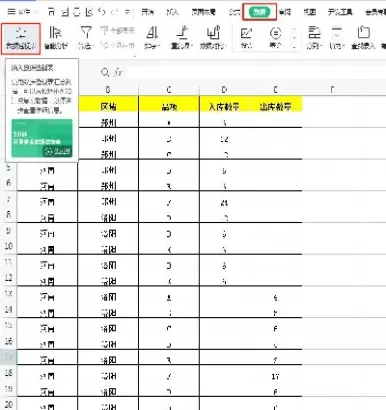This screenshot has height=410, width=386.
Task: Switch to the 插入 (Insert) tab
Action: pyautogui.click(x=172, y=12)
